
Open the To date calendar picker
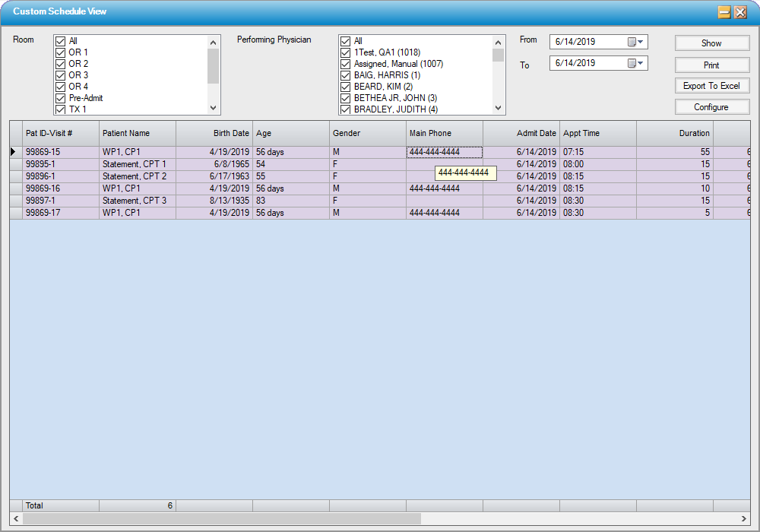pyautogui.click(x=635, y=64)
